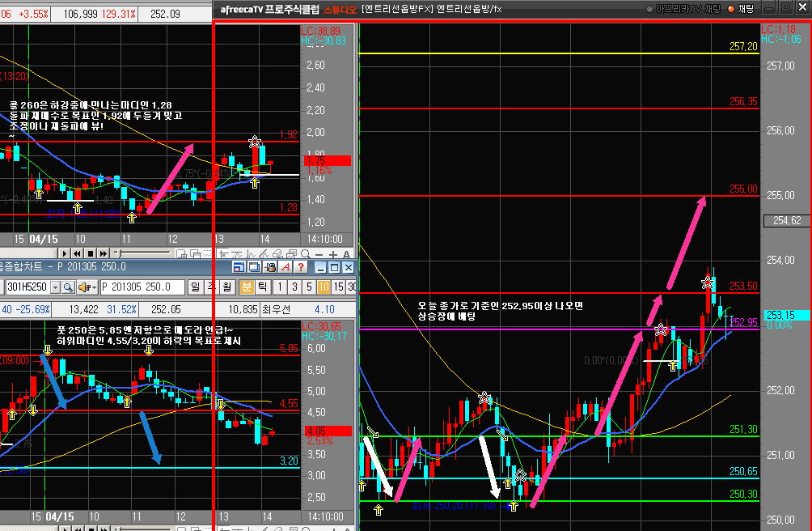Select the 채팅 radio button

(730, 9)
